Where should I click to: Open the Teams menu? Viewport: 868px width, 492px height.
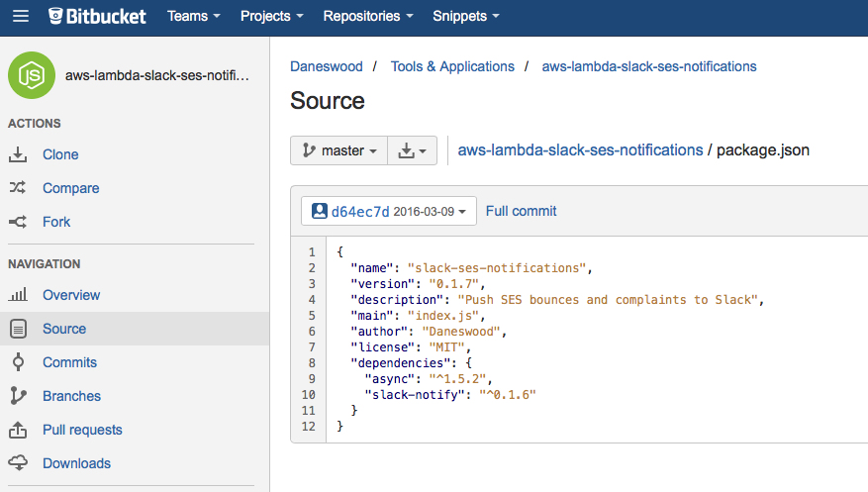[x=194, y=16]
